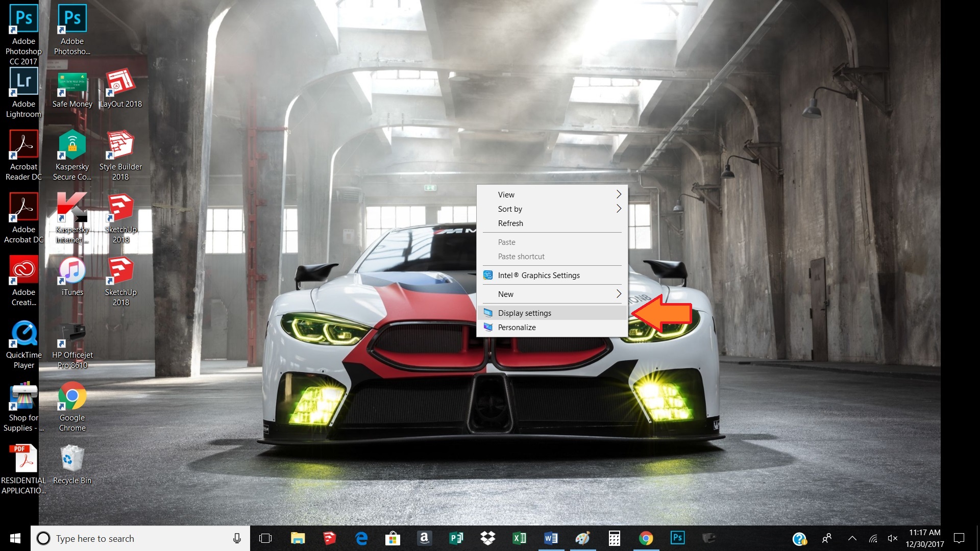Select Personalize from context menu
The image size is (980, 551).
517,327
